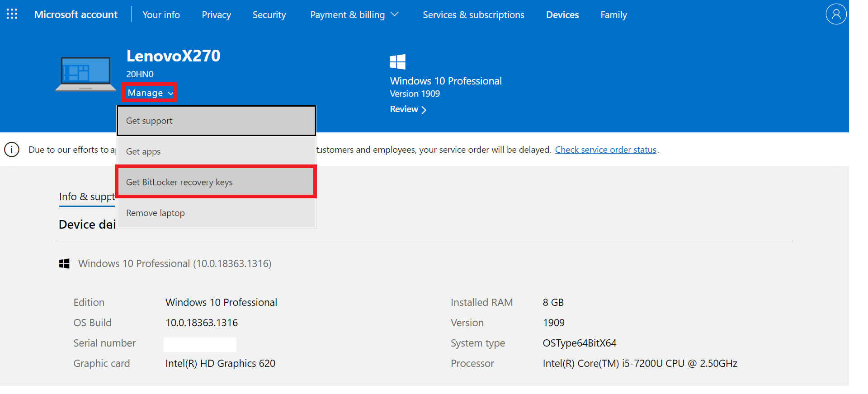Click the Windows 10 Professional (10.0.18363.1316) heading

(x=175, y=263)
